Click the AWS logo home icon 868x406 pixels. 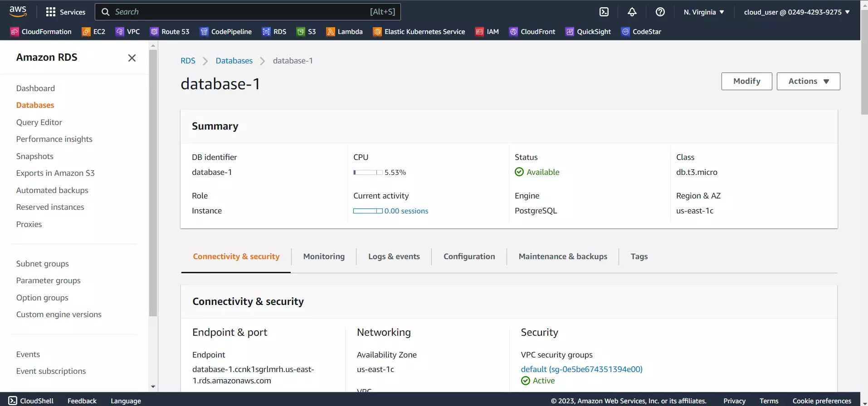18,12
